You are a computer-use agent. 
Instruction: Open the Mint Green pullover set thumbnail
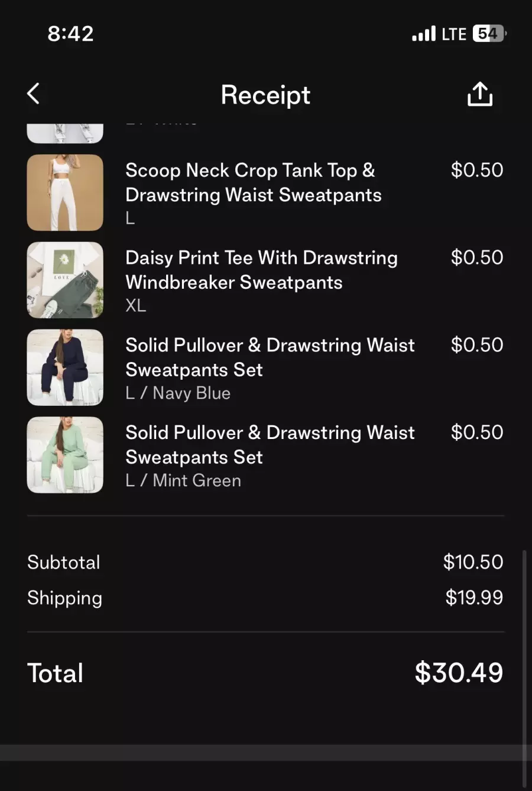(65, 455)
